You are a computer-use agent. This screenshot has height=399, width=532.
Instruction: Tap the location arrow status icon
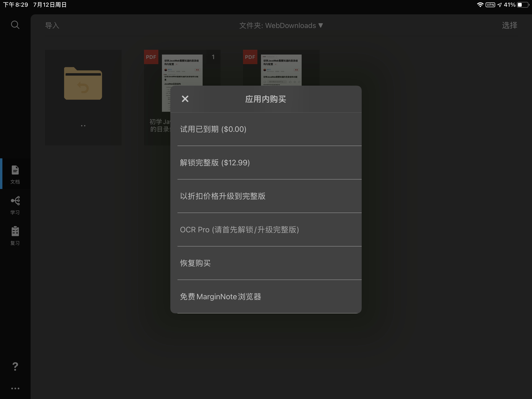point(499,5)
